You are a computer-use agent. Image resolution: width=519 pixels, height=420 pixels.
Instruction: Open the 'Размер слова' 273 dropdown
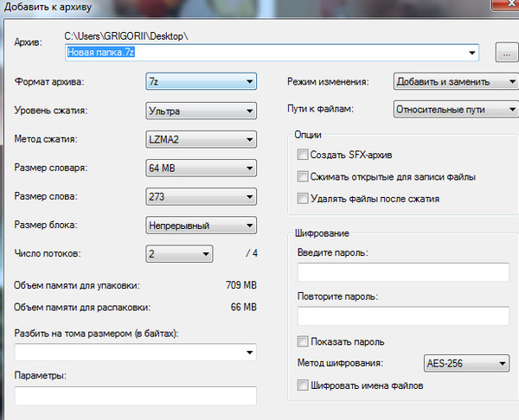click(201, 197)
